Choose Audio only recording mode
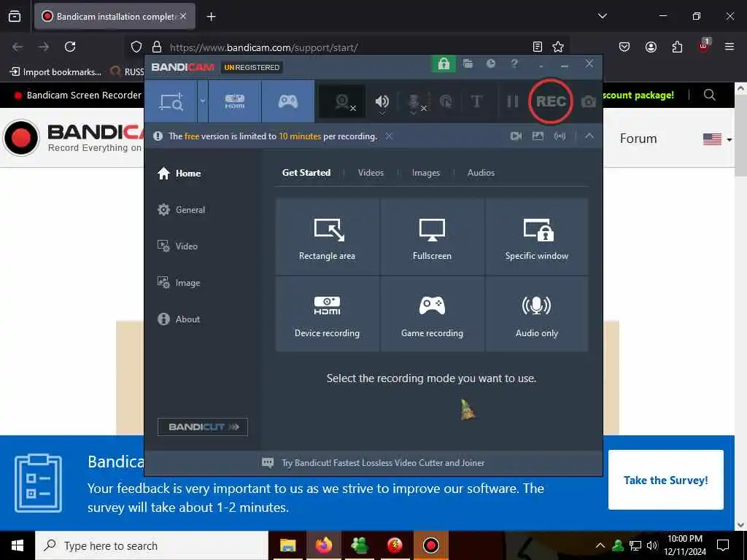747x560 pixels. [x=536, y=314]
